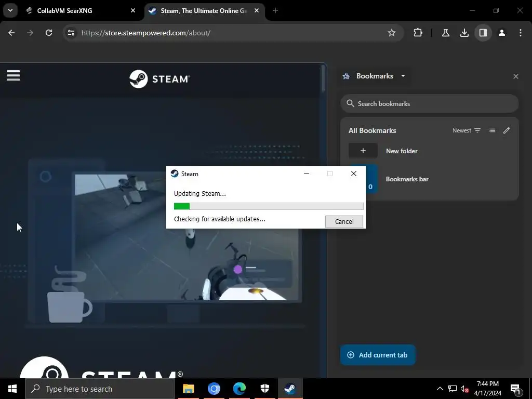Open notification center icon
532x399 pixels.
point(515,389)
